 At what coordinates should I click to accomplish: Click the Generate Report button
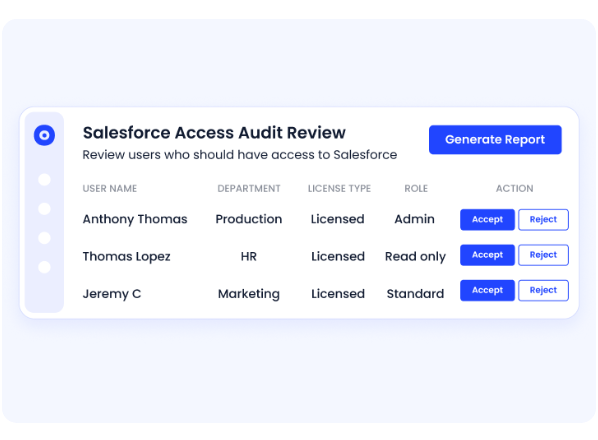pos(495,140)
